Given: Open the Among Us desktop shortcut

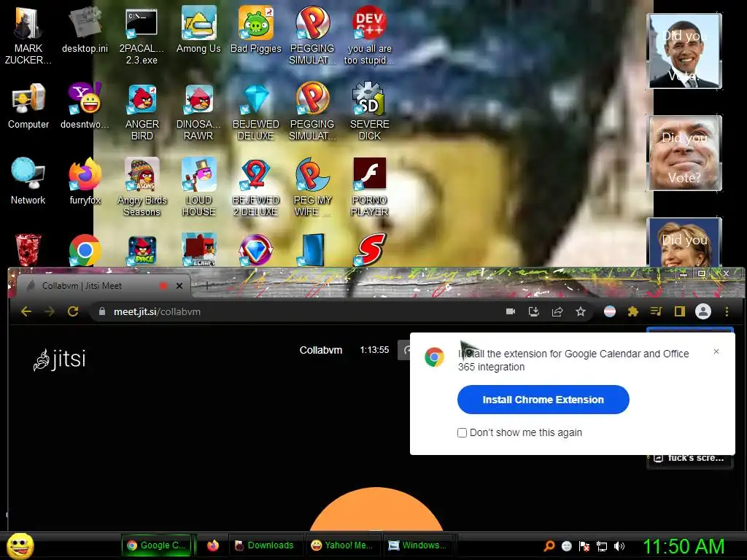Looking at the screenshot, I should pyautogui.click(x=198, y=30).
